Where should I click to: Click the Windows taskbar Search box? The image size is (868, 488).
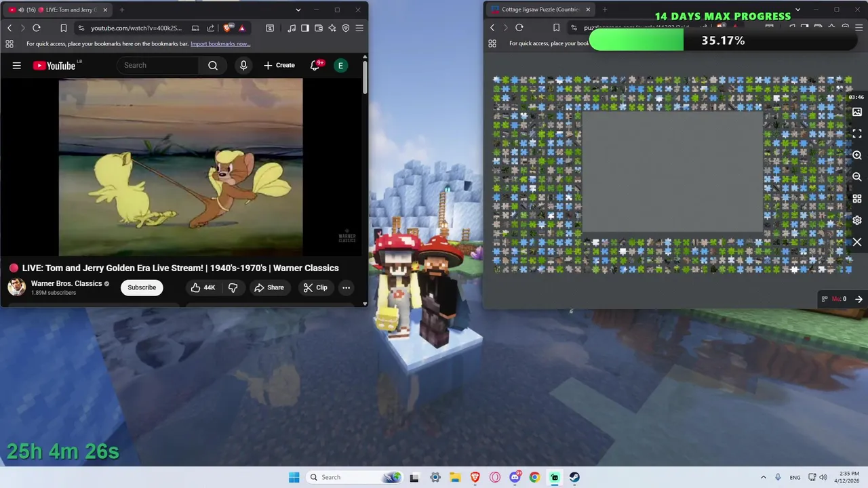coord(355,477)
